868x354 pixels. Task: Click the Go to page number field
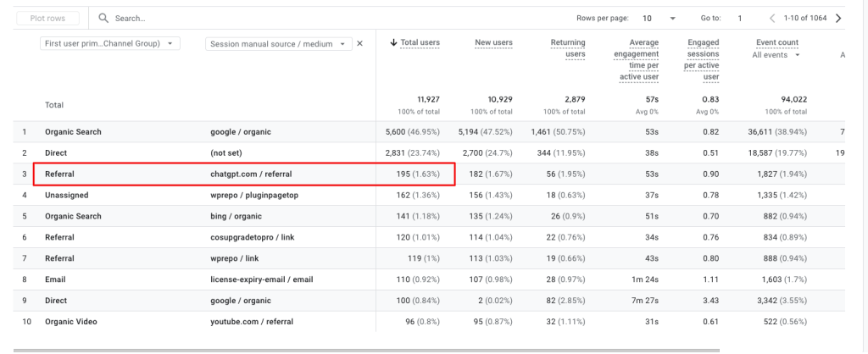[740, 18]
